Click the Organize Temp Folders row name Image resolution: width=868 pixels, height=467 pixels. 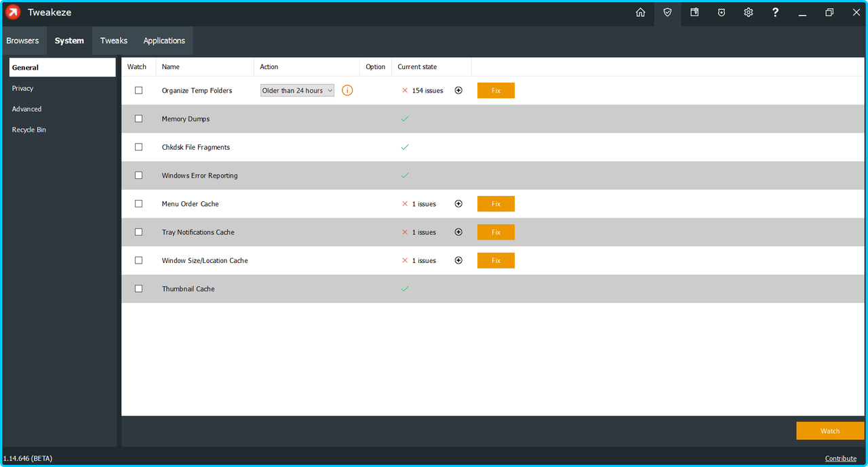[x=197, y=90]
